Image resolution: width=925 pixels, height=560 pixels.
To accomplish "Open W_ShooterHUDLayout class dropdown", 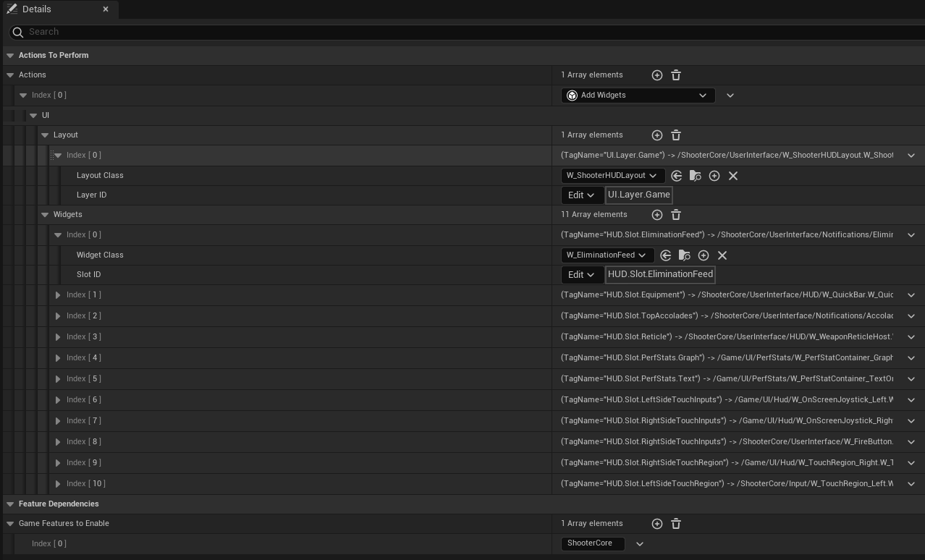I will pos(612,176).
